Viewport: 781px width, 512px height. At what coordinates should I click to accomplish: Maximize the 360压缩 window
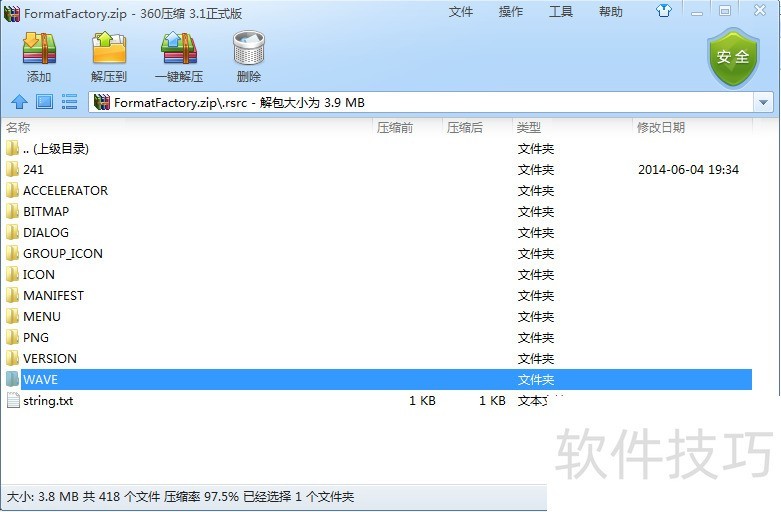point(725,10)
